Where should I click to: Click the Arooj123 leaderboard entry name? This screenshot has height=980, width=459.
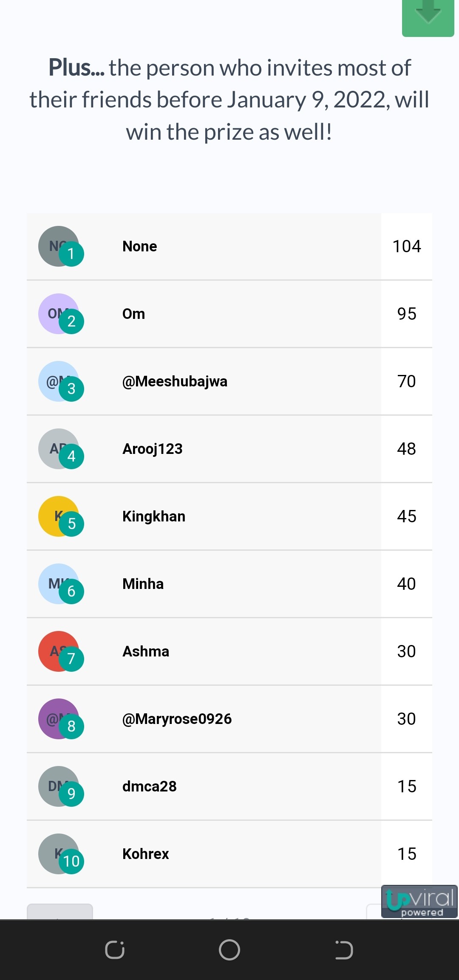pos(153,449)
